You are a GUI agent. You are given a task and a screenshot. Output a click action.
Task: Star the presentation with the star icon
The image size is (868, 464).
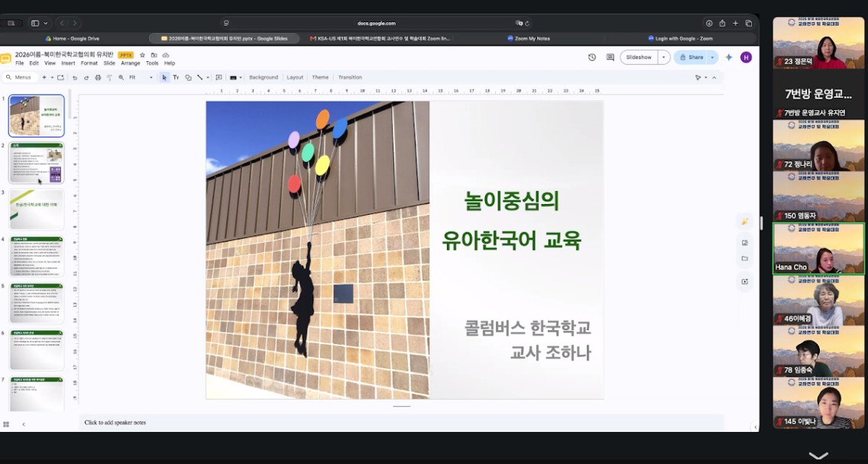tap(142, 55)
